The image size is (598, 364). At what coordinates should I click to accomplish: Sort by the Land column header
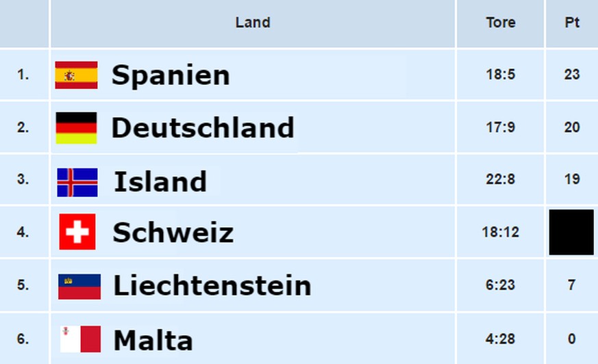[253, 23]
